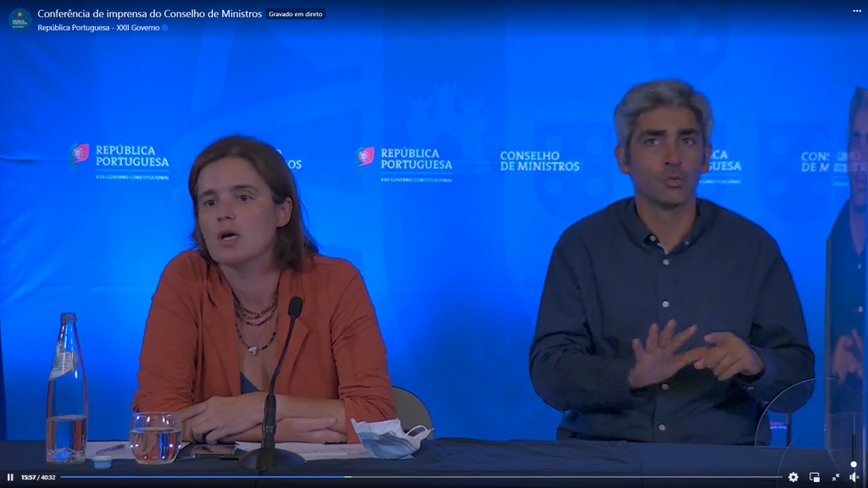Click the video title Conferência de imprensa

149,14
